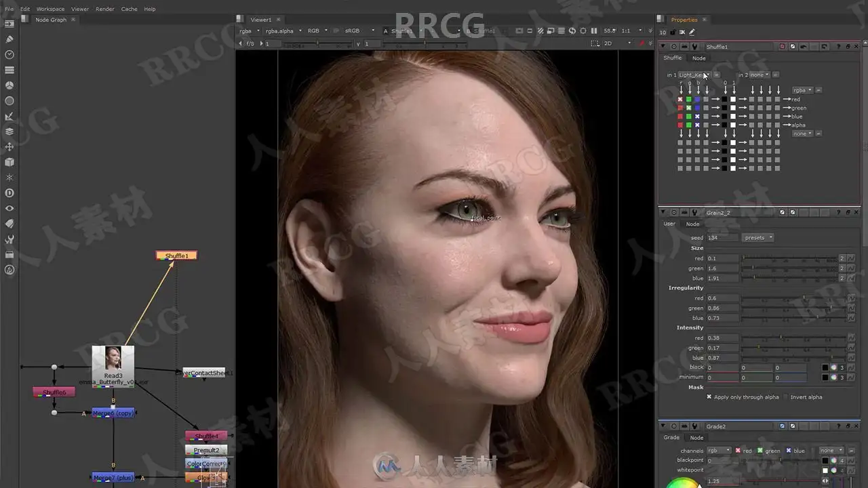Click the lock Properties bin icon
The width and height of the screenshot is (868, 488).
[673, 32]
